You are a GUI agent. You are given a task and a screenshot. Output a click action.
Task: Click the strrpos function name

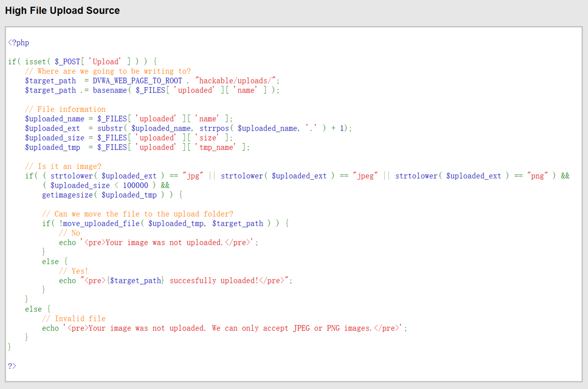(214, 129)
